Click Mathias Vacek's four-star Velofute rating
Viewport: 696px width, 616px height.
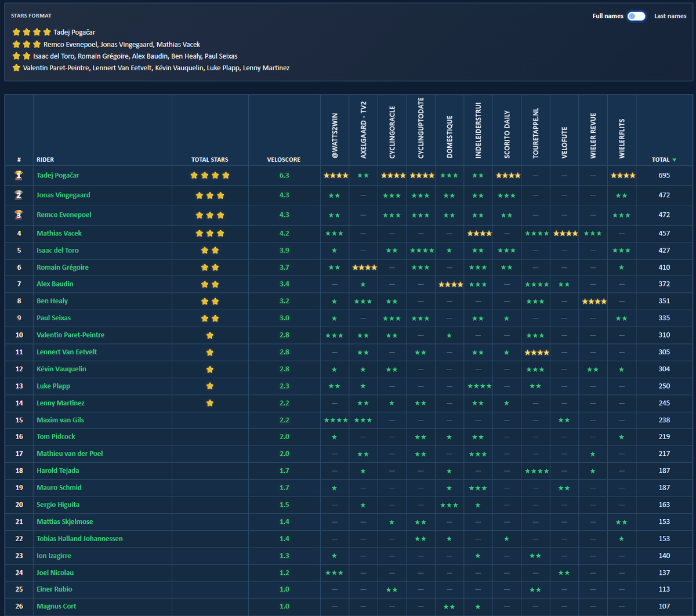tap(565, 233)
